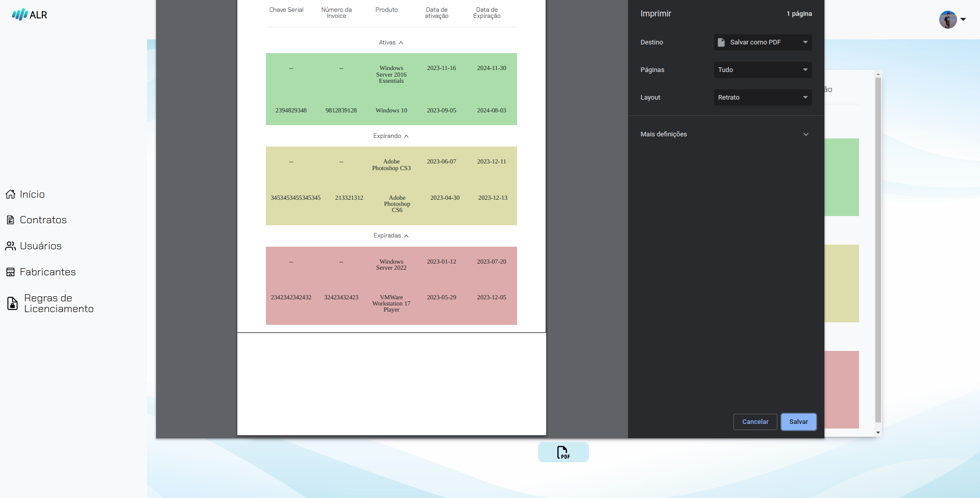Click expiration date 2024-08-03

[x=492, y=110]
